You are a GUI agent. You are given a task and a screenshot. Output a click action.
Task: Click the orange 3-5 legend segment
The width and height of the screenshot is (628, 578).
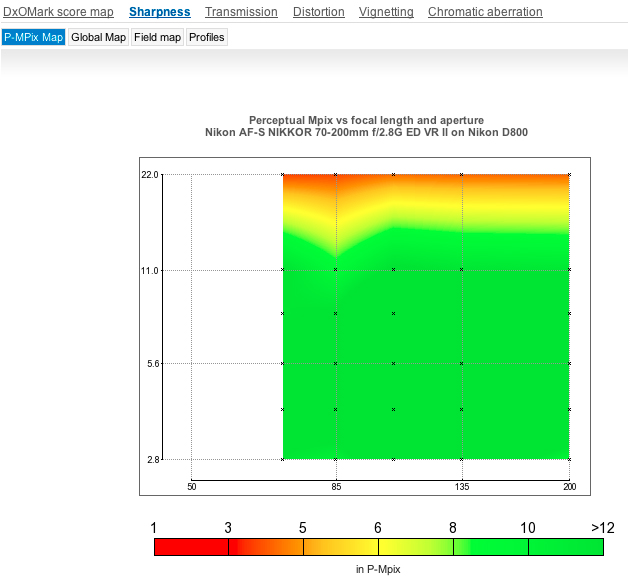266,547
